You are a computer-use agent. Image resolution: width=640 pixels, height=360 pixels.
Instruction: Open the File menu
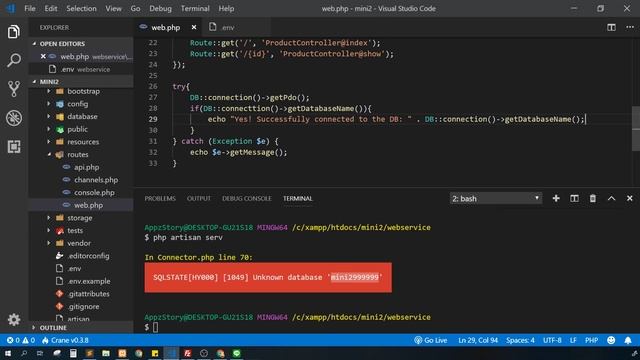(x=30, y=8)
